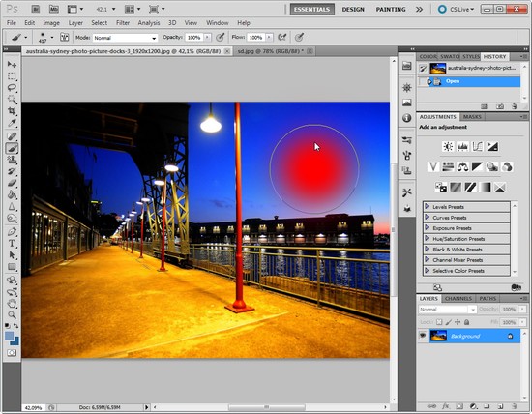Add a Color Balance adjustment
The width and height of the screenshot is (532, 414).
462,166
